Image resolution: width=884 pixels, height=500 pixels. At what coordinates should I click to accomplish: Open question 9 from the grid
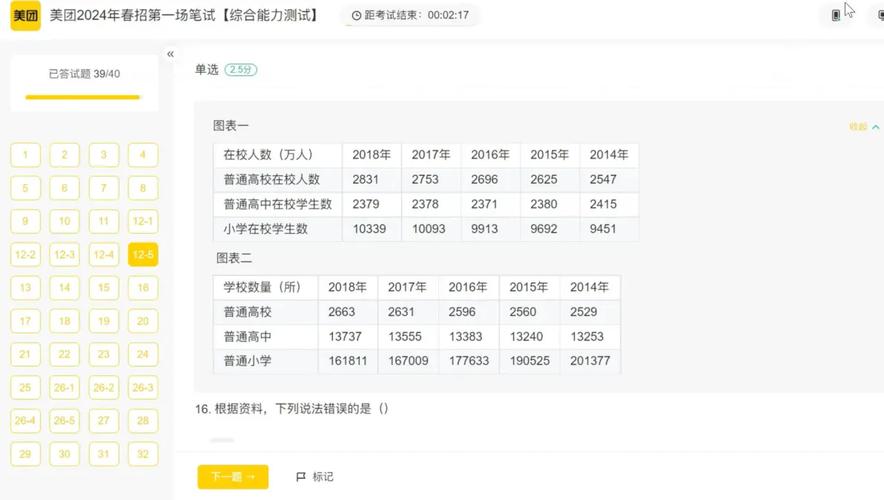(25, 222)
